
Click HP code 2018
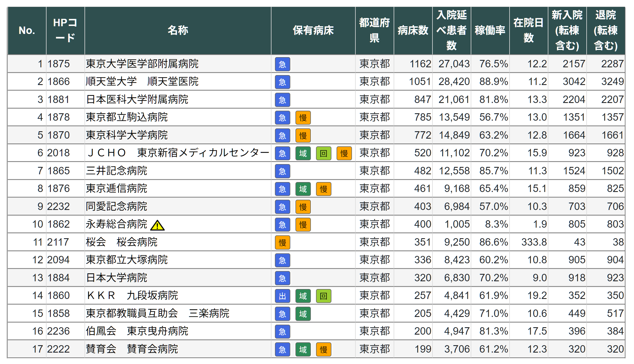59,153
